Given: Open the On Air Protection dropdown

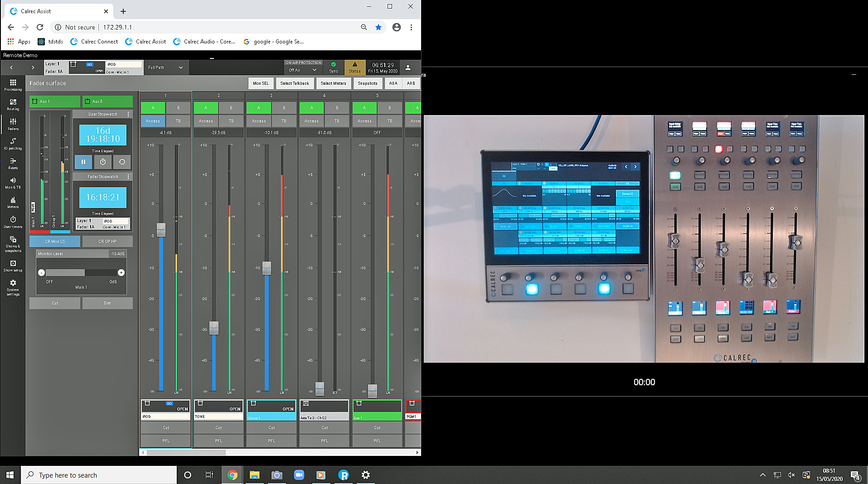Looking at the screenshot, I should click(303, 70).
